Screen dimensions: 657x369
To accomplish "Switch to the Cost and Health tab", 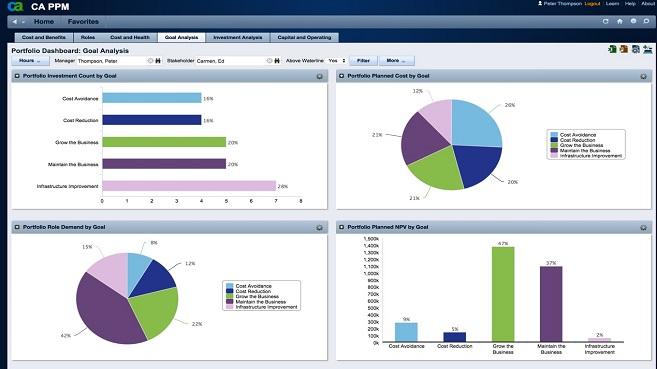I will click(130, 37).
